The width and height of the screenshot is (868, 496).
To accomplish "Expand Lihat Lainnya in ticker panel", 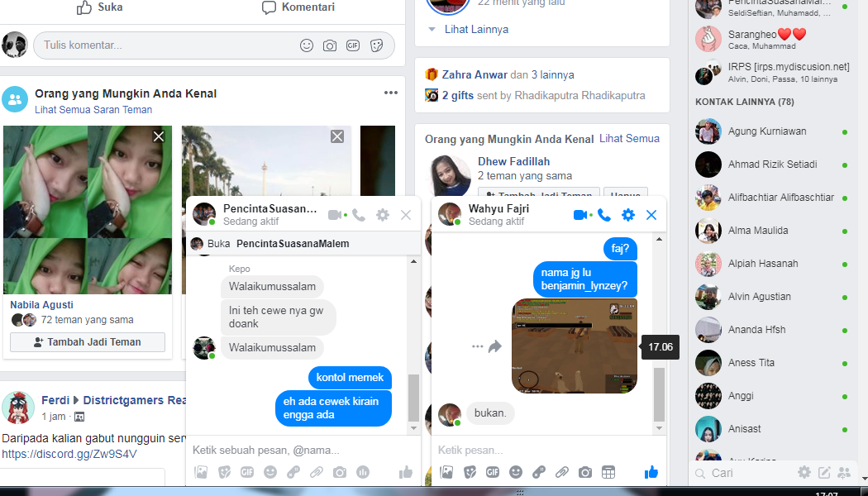I will click(476, 29).
